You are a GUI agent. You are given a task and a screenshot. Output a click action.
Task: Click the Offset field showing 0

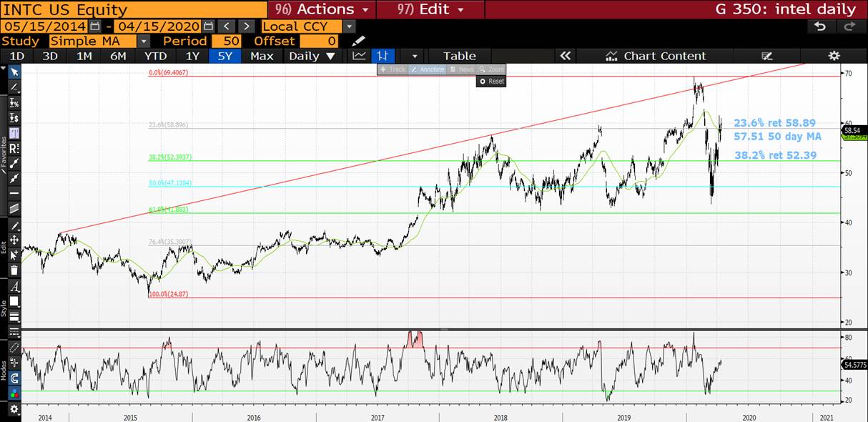320,41
